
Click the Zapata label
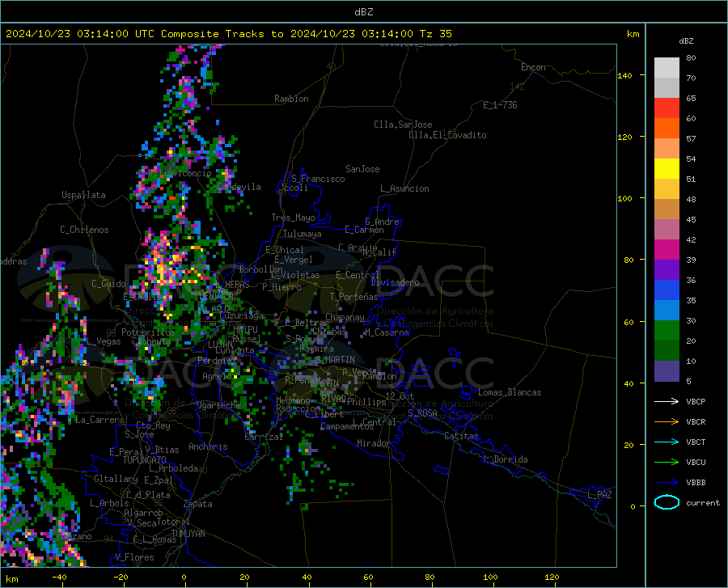[x=198, y=504]
